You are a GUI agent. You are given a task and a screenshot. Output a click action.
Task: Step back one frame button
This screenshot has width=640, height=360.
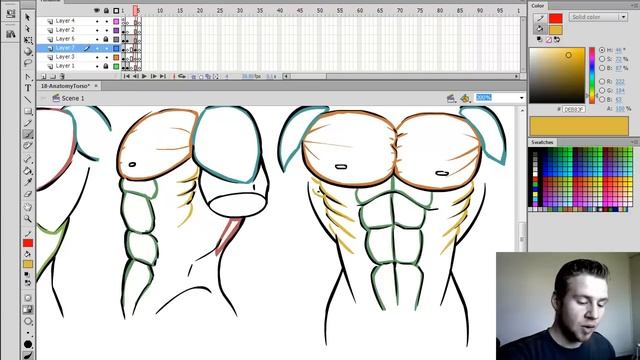[136, 76]
